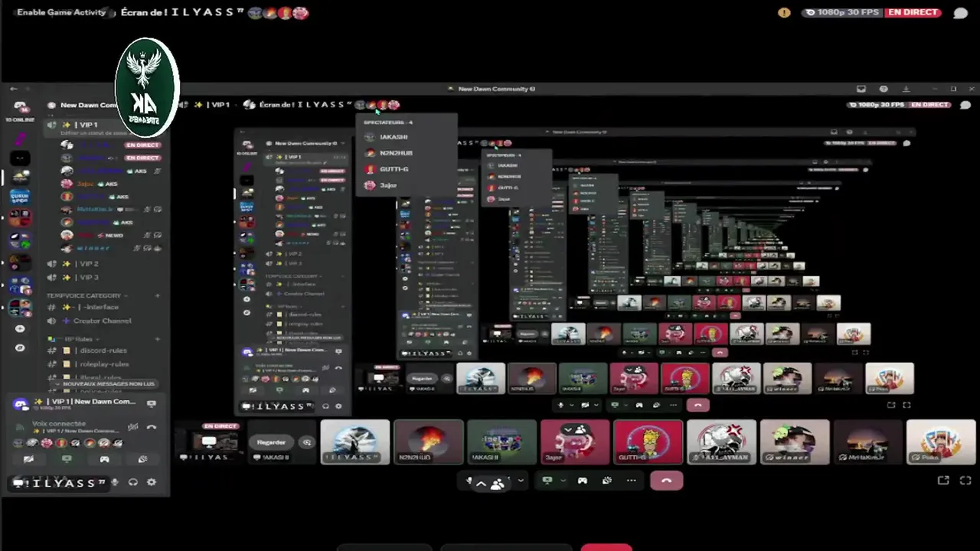This screenshot has width=980, height=551.
Task: Pop out the call with the icon beside fullscreen
Action: (x=943, y=481)
